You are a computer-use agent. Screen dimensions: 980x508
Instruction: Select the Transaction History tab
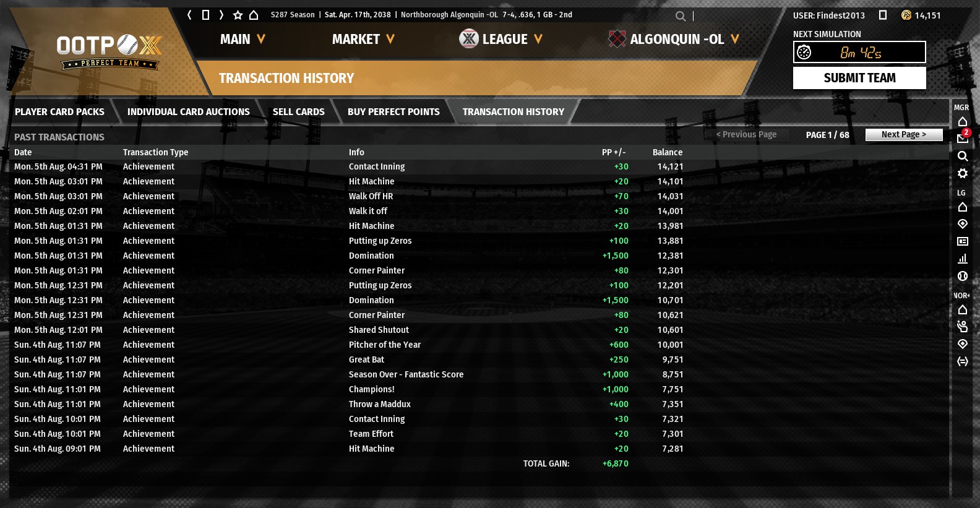[514, 112]
